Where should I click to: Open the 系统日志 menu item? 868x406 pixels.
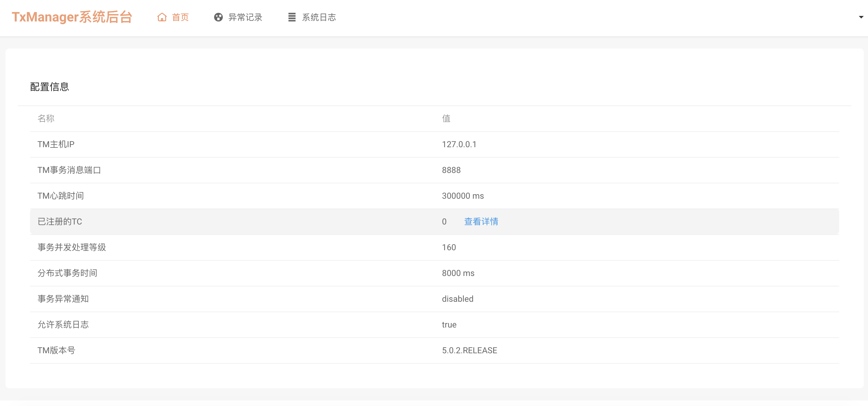(x=319, y=17)
